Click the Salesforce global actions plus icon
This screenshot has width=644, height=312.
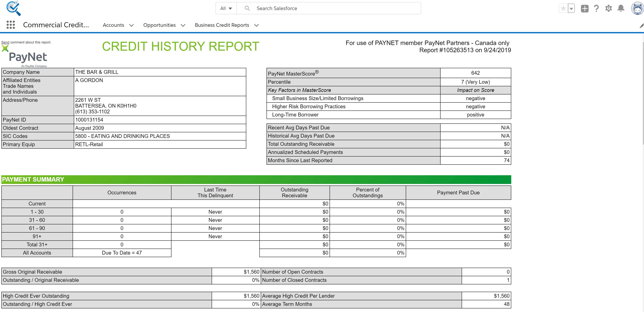click(585, 8)
